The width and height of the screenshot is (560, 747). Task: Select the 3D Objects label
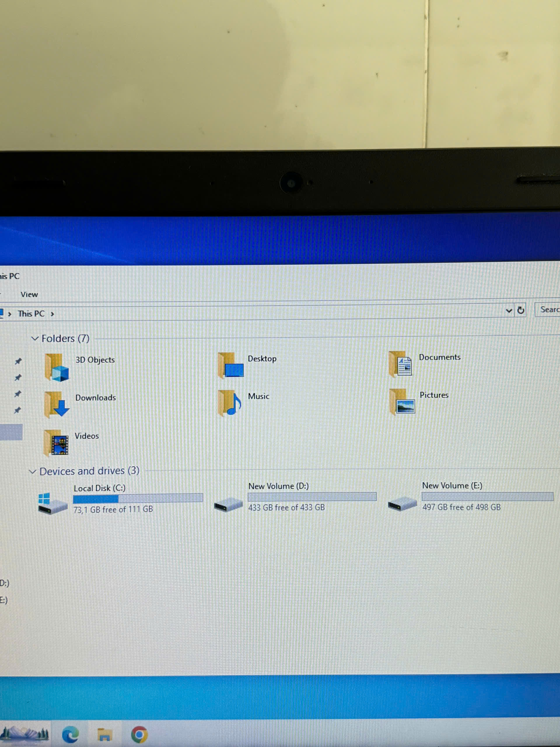95,360
